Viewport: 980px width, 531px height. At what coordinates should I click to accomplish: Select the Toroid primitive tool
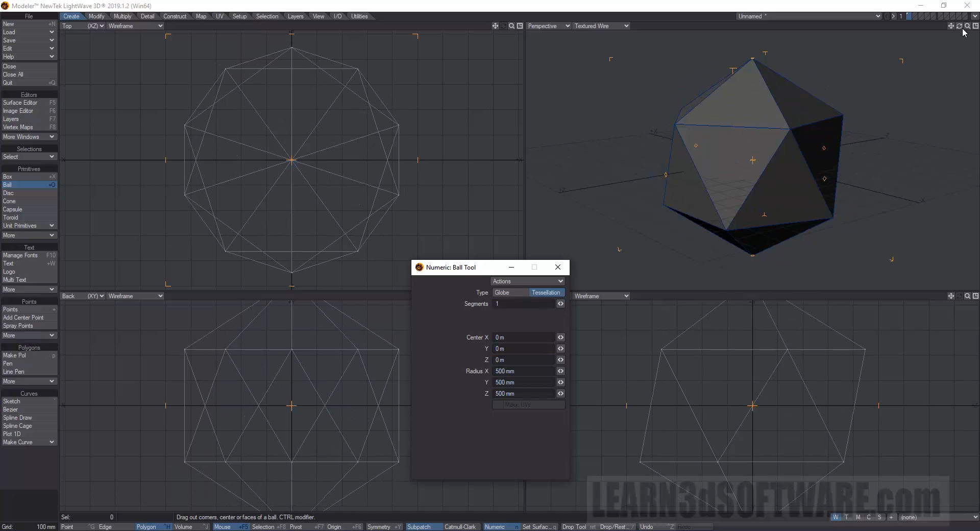11,218
